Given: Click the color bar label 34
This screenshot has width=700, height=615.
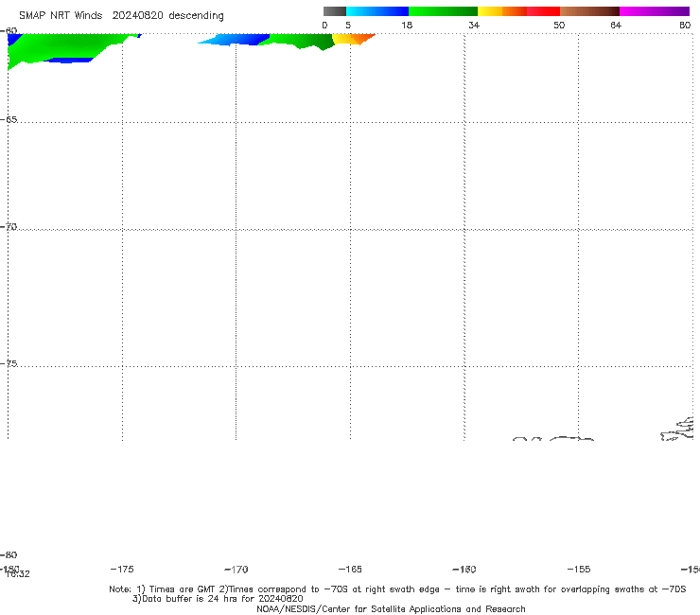Looking at the screenshot, I should [x=474, y=26].
